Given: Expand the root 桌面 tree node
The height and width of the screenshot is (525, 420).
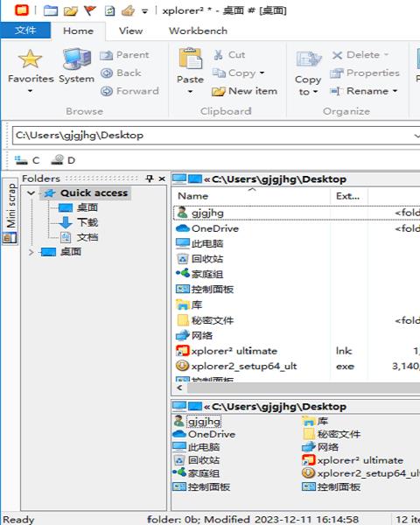Looking at the screenshot, I should click(31, 252).
